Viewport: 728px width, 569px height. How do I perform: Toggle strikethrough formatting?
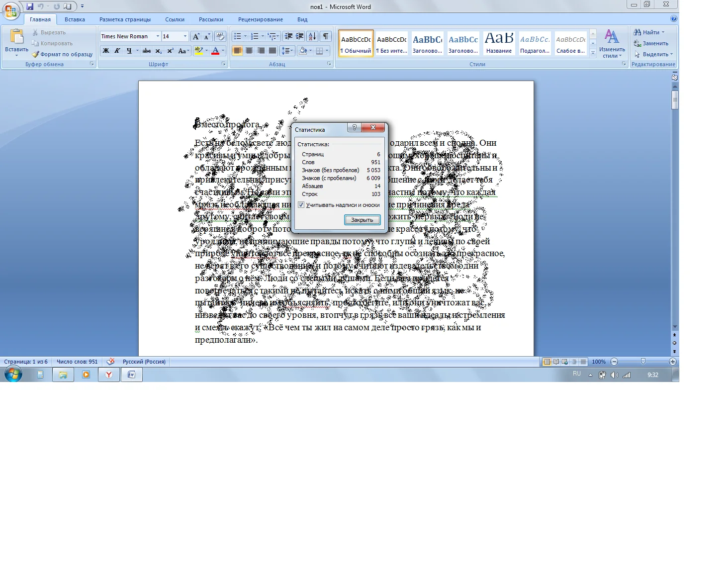click(x=146, y=51)
